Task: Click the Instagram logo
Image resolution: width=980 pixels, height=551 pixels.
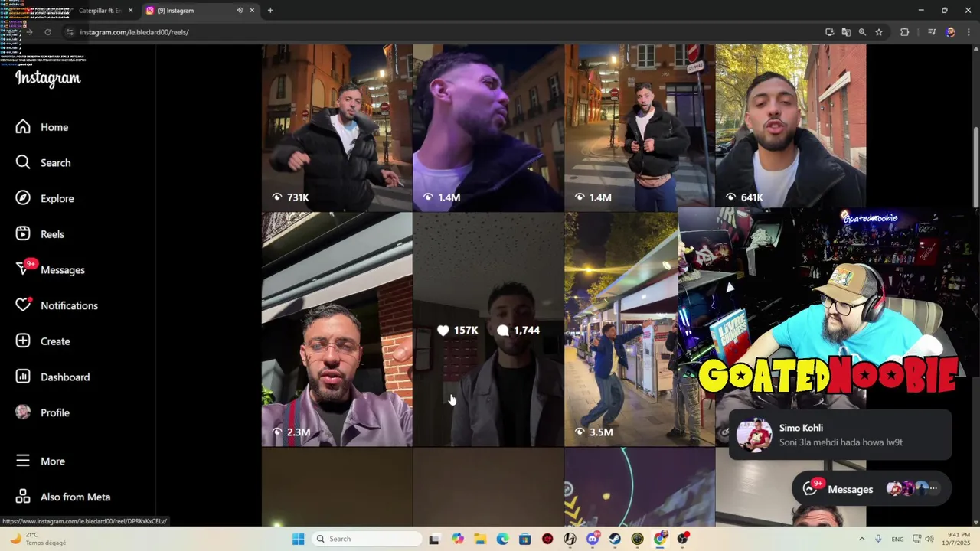Action: click(47, 79)
